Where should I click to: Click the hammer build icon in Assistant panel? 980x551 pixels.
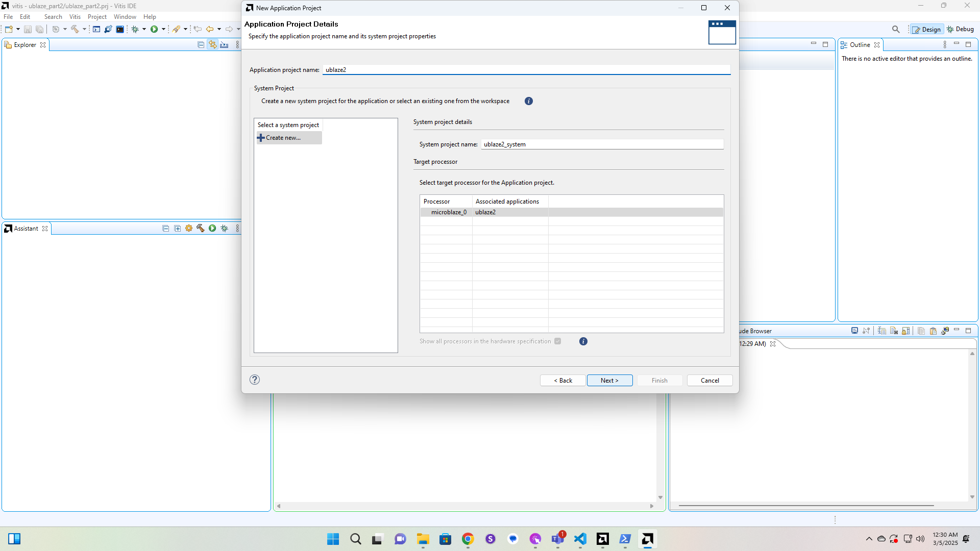201,229
